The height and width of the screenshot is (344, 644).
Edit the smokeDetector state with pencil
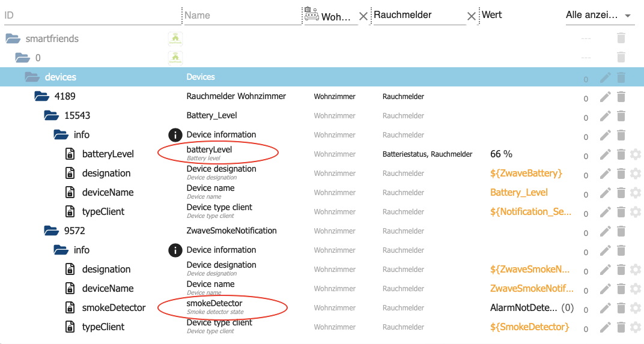[605, 308]
